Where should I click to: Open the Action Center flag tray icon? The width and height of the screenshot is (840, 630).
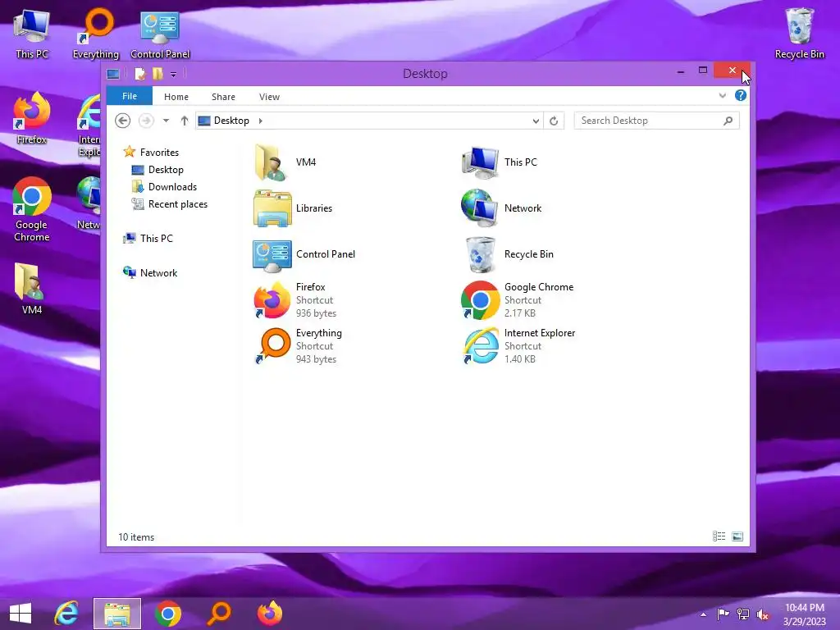tap(723, 614)
